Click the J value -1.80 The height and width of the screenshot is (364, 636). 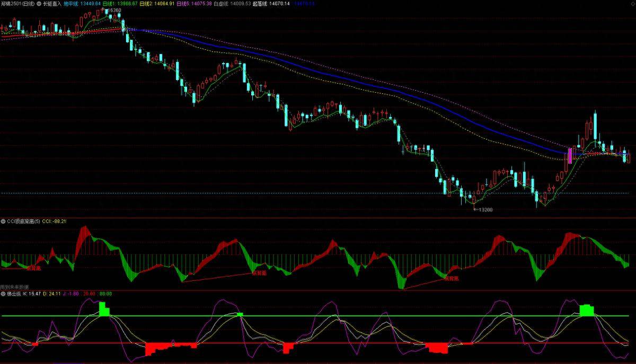click(x=73, y=293)
